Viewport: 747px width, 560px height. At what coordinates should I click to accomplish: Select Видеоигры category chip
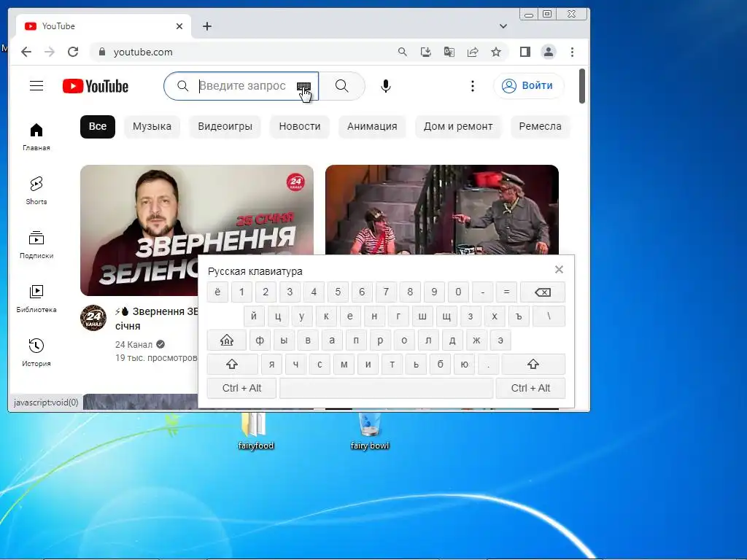coord(225,127)
